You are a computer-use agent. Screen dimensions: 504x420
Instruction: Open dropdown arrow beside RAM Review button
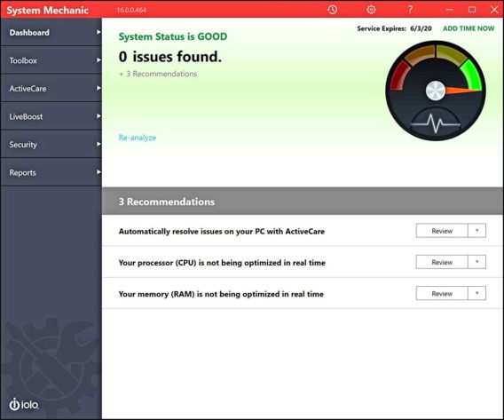point(477,293)
